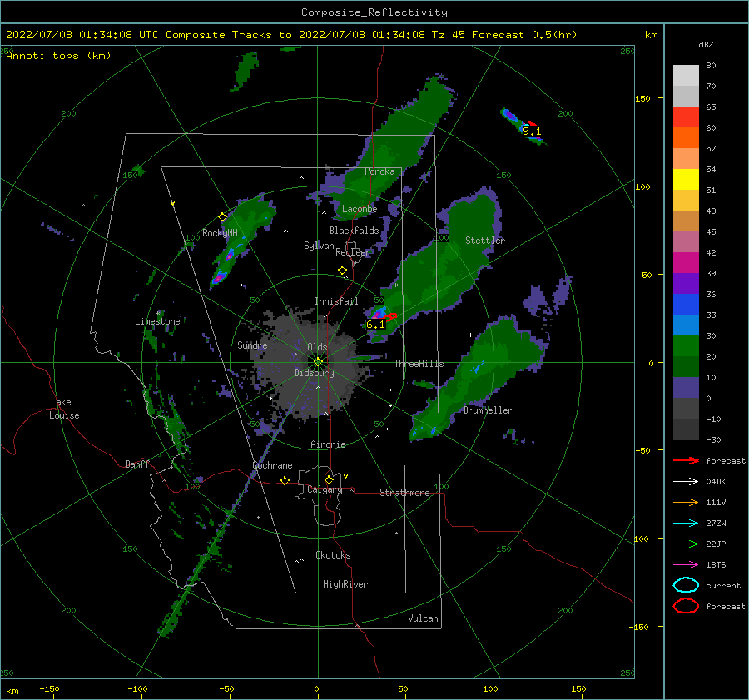Screen dimensions: 749x700
Task: Select the blue swatch between 36 and 33 dBZ
Action: pyautogui.click(x=686, y=305)
